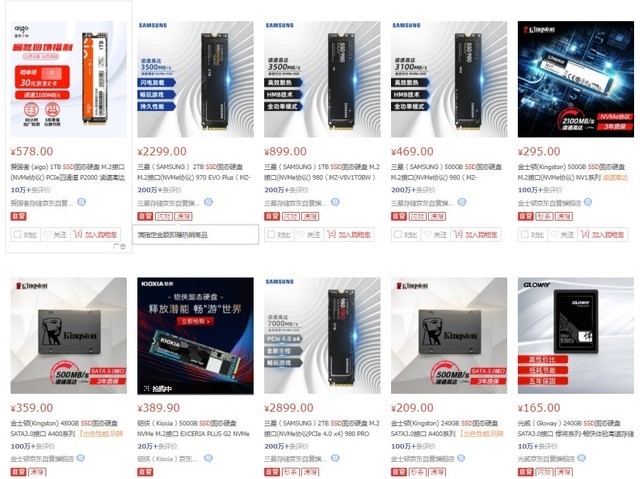Image resolution: width=640 pixels, height=479 pixels.
Task: Open the Gloway 240GB SSD product image
Action: point(576,335)
